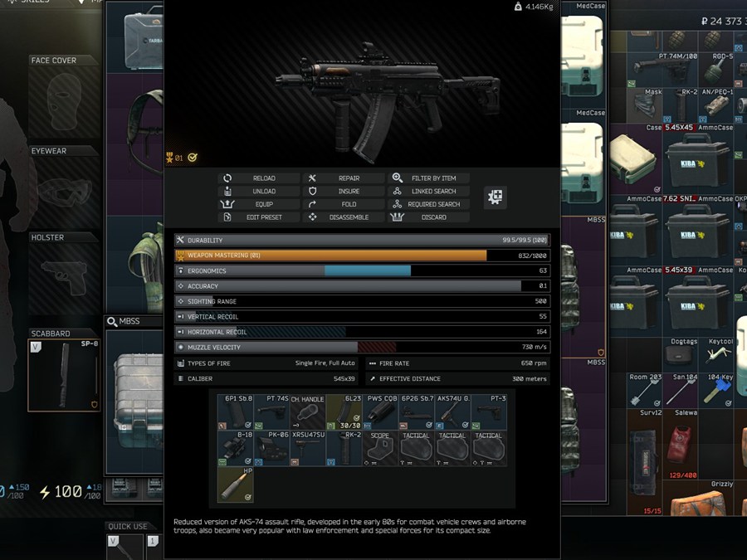Click the empty Eyewear slot
The image size is (747, 560).
click(x=64, y=192)
